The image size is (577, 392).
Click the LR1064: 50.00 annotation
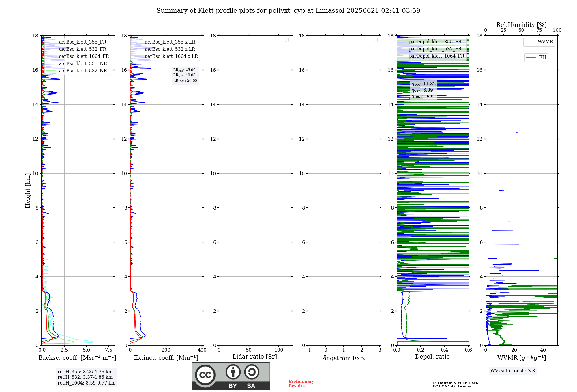tap(185, 81)
